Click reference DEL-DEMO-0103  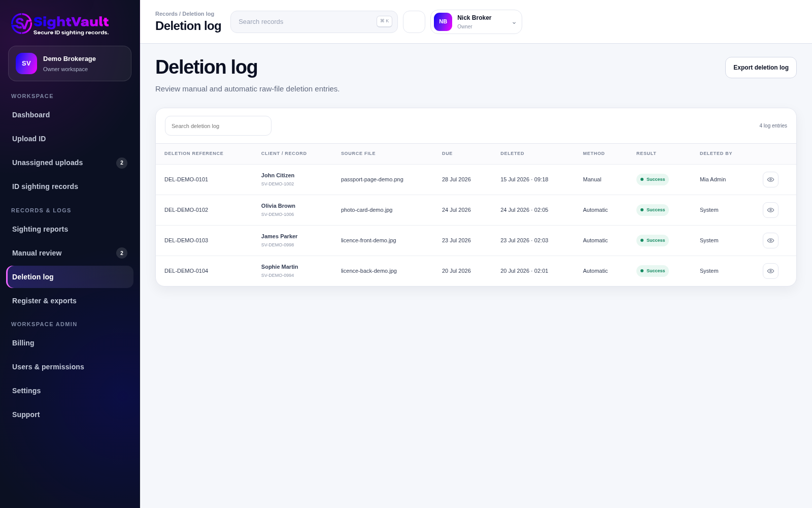coord(186,240)
